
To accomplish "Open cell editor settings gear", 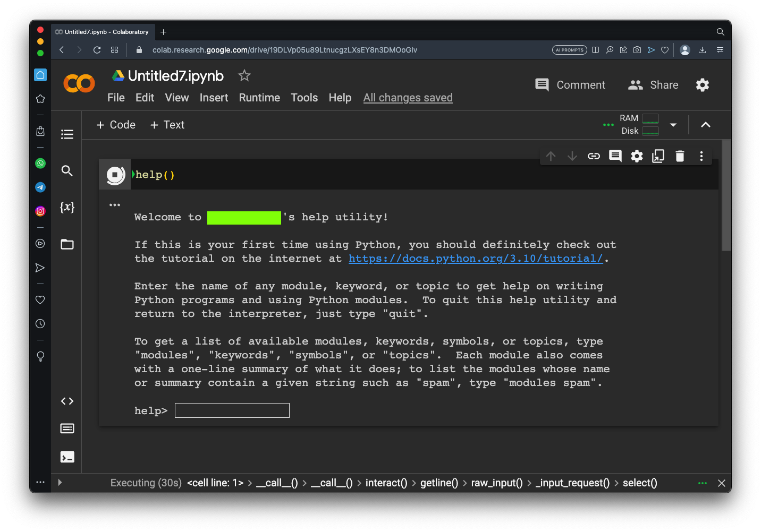I will point(637,156).
